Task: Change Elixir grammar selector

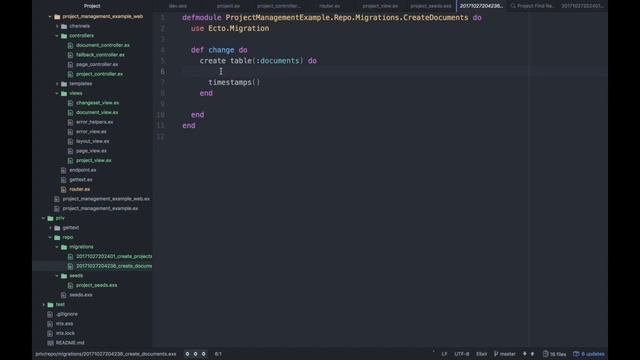Action: [x=482, y=354]
